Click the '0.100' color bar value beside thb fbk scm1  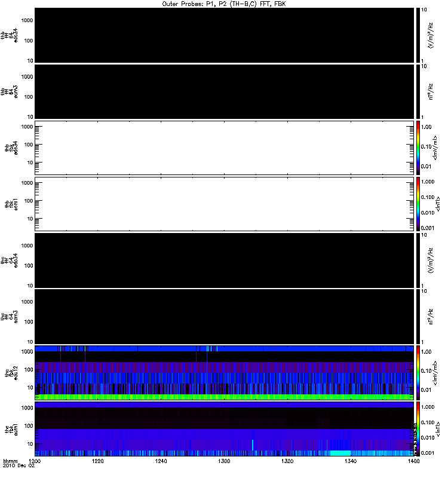pyautogui.click(x=428, y=197)
